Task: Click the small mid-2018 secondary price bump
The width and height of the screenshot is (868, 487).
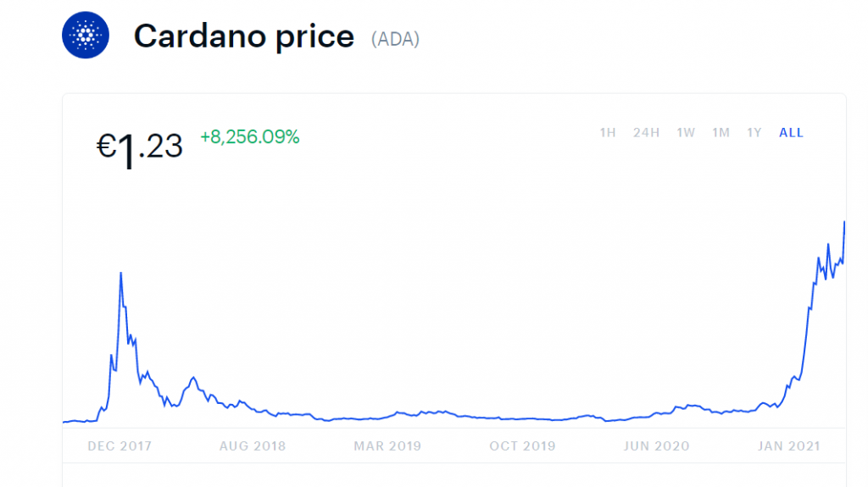Action: tap(194, 378)
